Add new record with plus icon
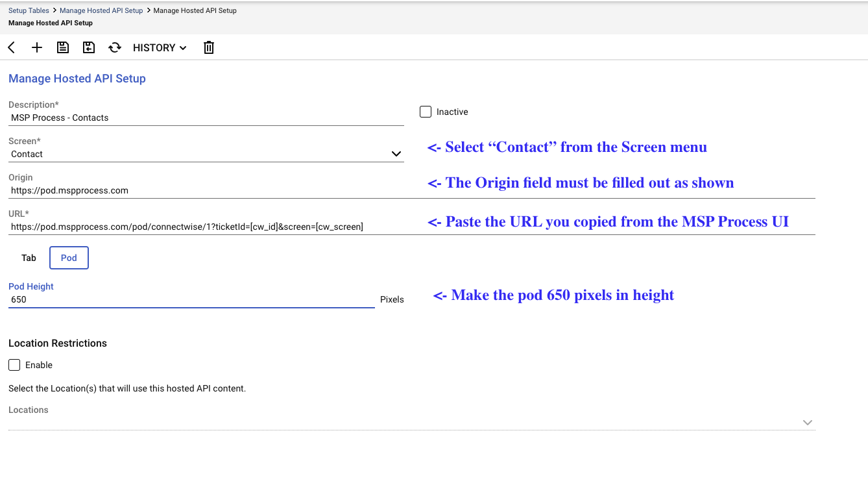Screen dimensions: 868x485 (37, 47)
